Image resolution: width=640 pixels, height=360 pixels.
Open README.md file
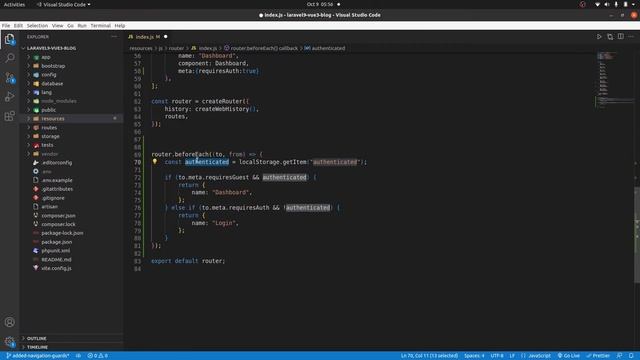point(56,260)
